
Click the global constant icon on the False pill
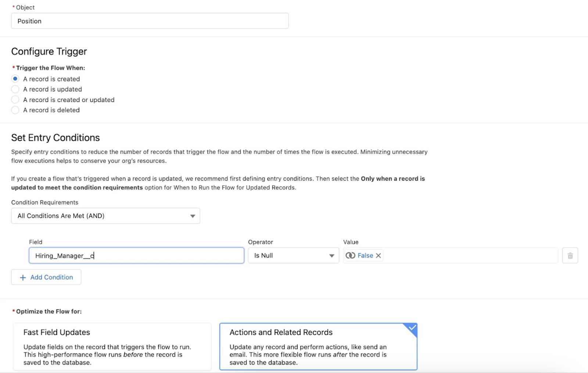tap(351, 255)
